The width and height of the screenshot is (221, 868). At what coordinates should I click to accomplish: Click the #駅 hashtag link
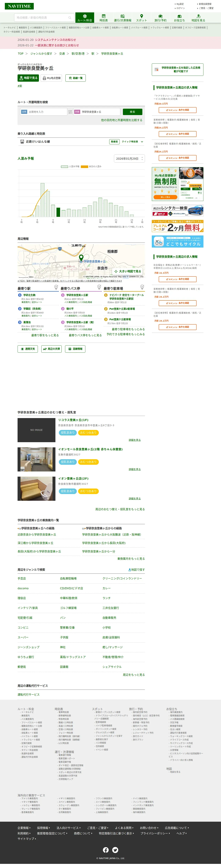pos(20,86)
